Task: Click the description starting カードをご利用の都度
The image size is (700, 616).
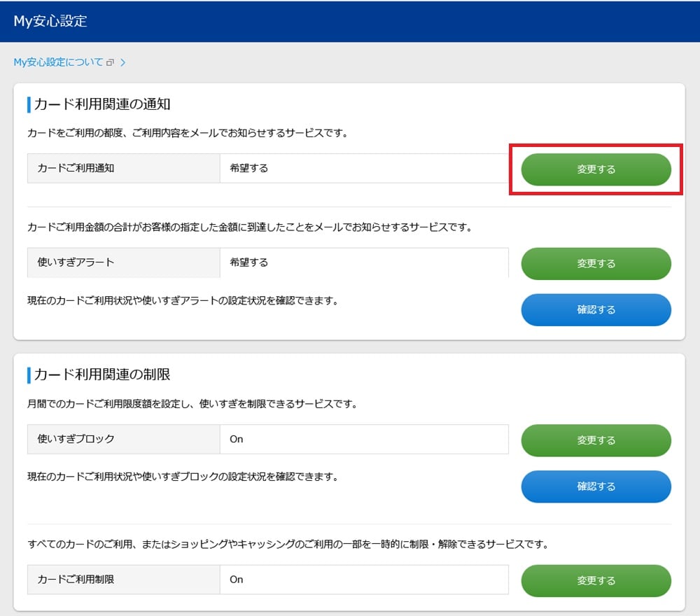Action: pos(188,132)
